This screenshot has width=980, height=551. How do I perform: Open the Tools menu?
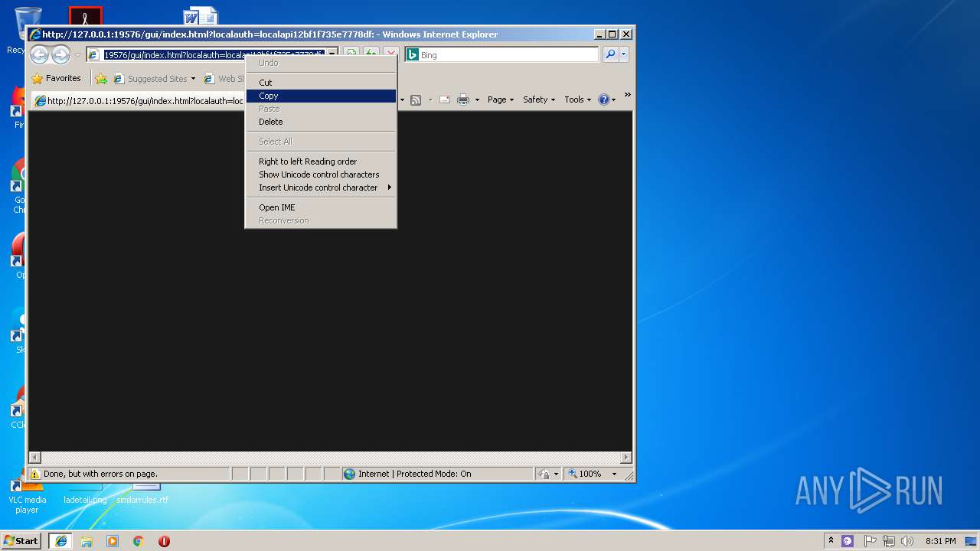point(578,99)
